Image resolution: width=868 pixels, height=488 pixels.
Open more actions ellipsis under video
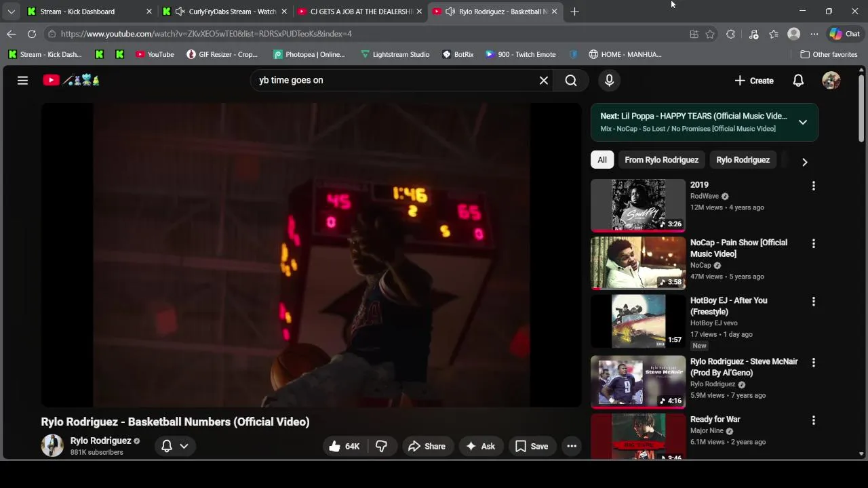pos(572,446)
